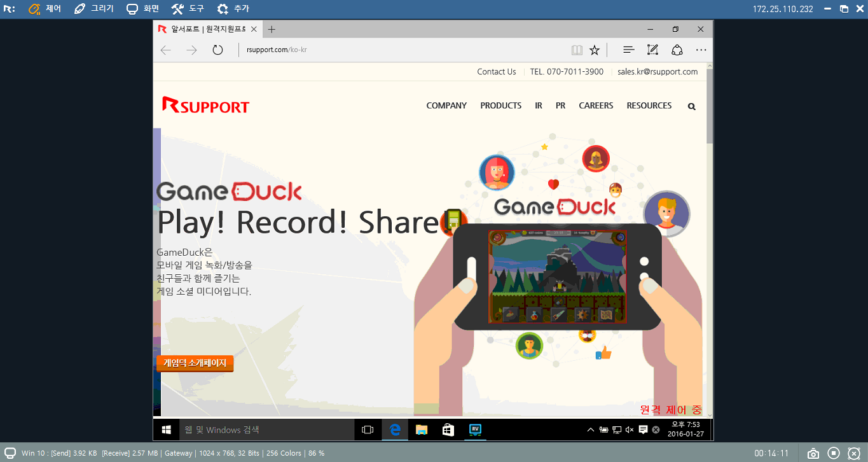Go forward in the Edge browser
The height and width of the screenshot is (462, 868).
(191, 50)
